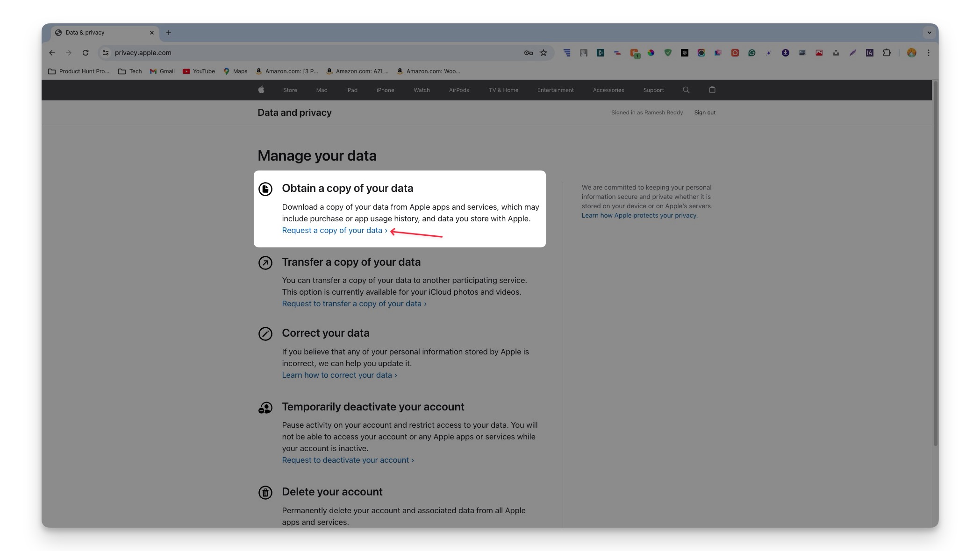Click the red circle record extension

tap(735, 53)
